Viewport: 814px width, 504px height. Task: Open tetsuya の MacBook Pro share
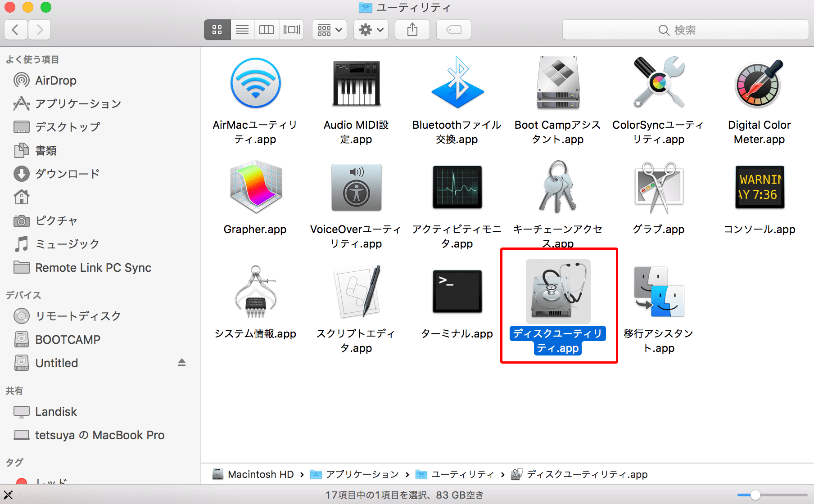[x=100, y=435]
